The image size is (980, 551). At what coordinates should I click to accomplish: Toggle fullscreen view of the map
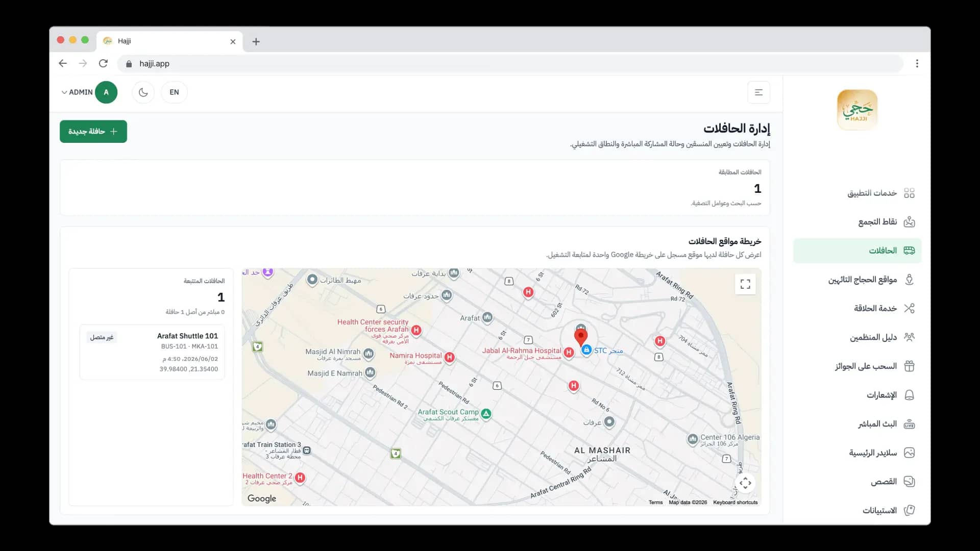coord(745,284)
